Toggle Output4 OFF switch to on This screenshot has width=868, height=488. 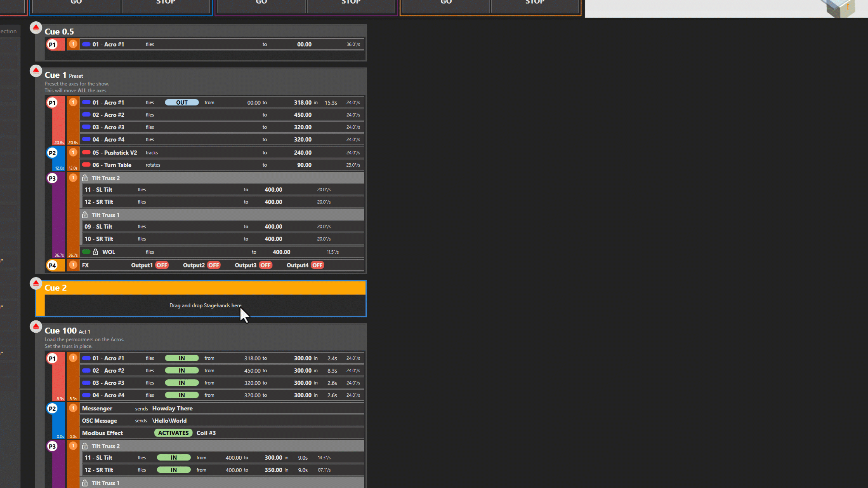click(317, 265)
